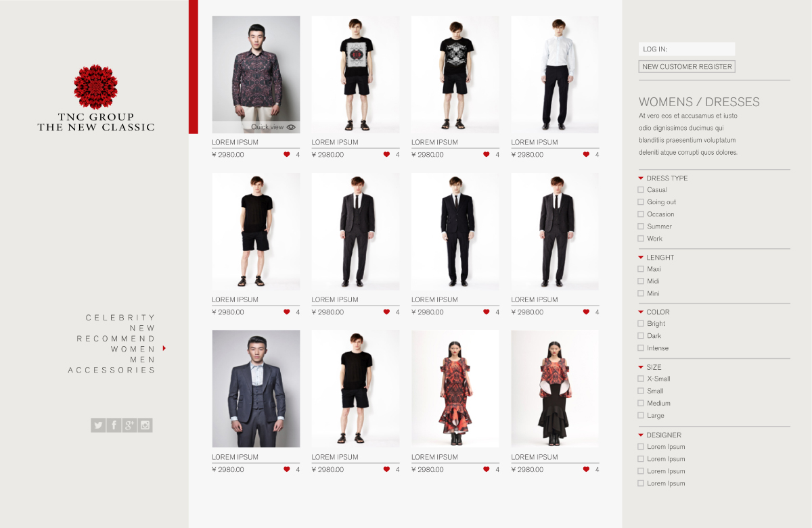Collapse the LENGHT filter section
This screenshot has height=528, width=812.
(x=641, y=258)
